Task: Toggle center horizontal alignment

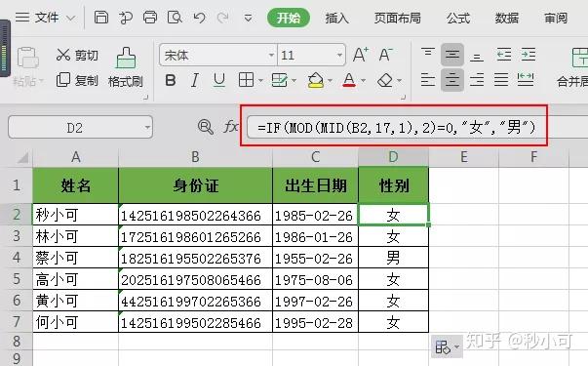Action: 451,80
